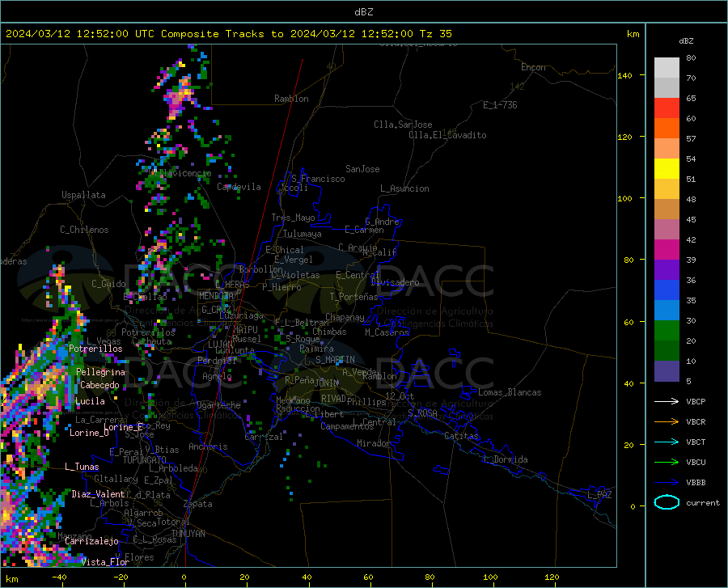Click the green VBCU arrow legend icon
This screenshot has height=588, width=728.
(667, 462)
